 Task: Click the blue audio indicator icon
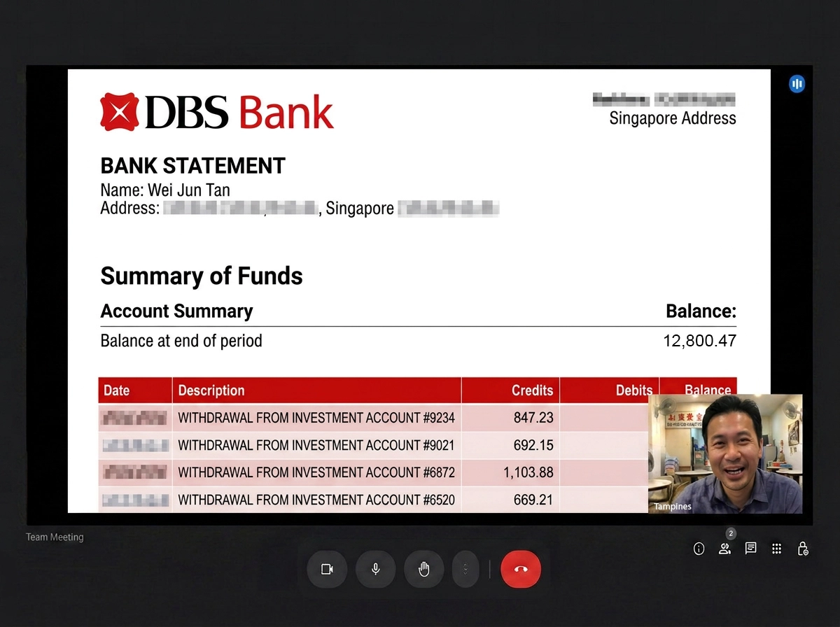click(796, 84)
